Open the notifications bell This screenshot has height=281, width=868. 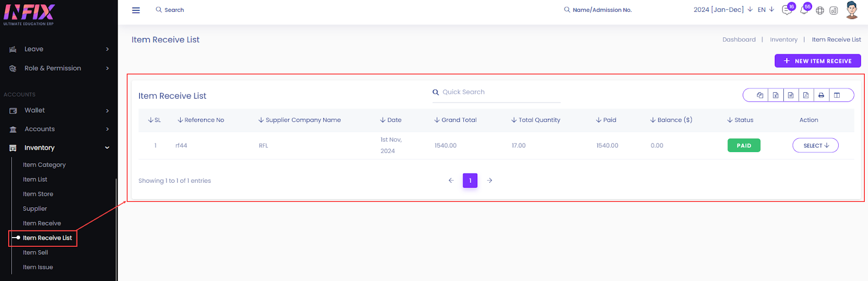click(803, 10)
